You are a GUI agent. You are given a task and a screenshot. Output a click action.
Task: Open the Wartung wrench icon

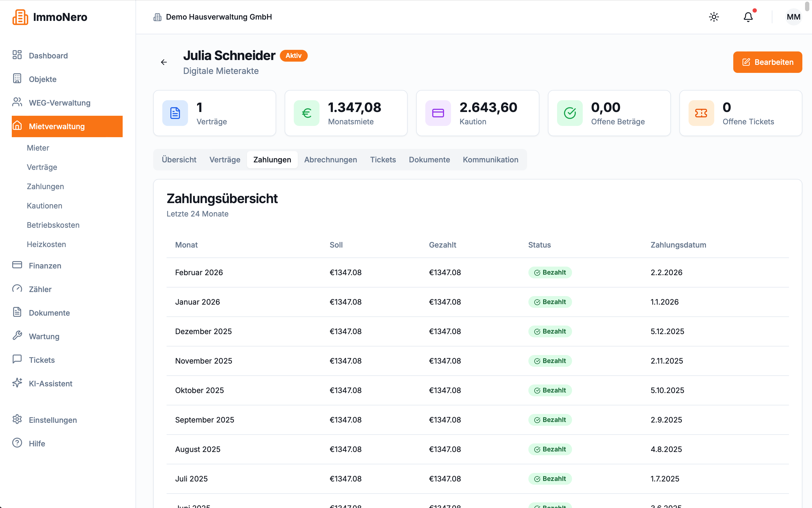17,336
